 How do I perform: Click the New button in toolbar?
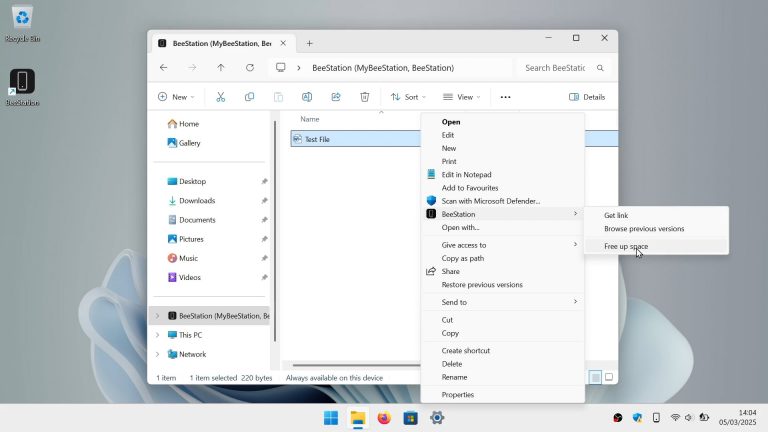click(x=176, y=97)
